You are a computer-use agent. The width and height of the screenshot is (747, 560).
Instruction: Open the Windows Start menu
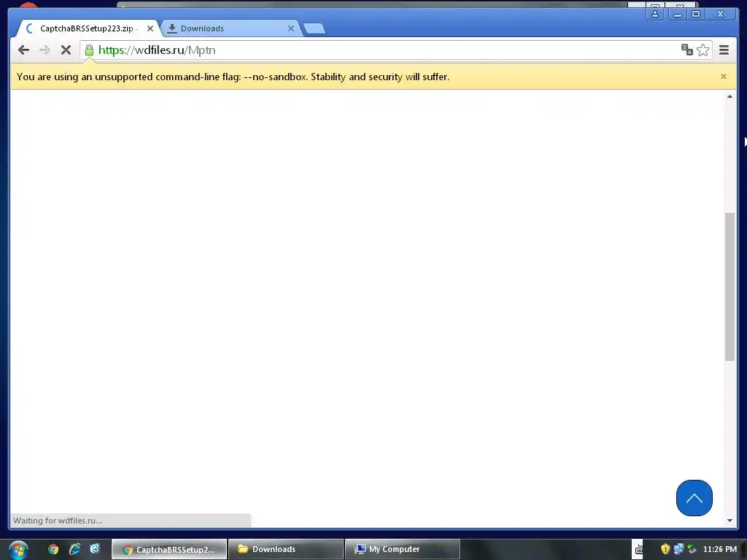coord(18,550)
